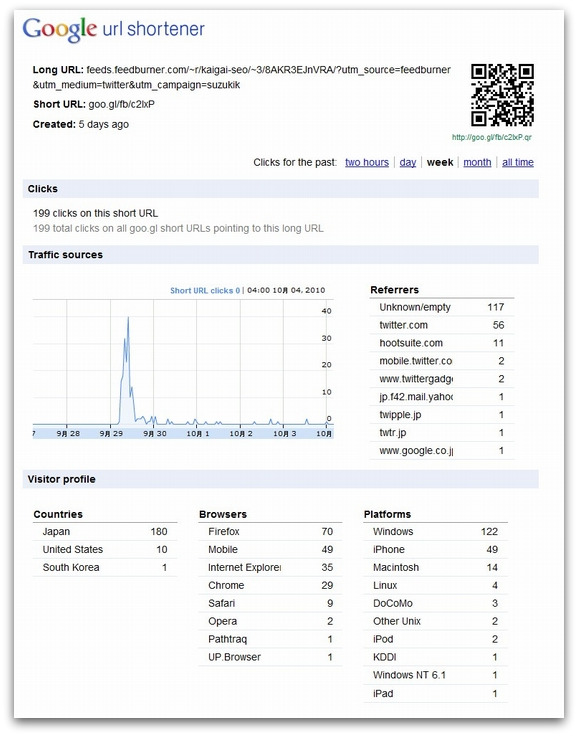Open the goo.gl/fb/c2lxP.qr link
Image resolution: width=578 pixels, height=736 pixels.
492,137
